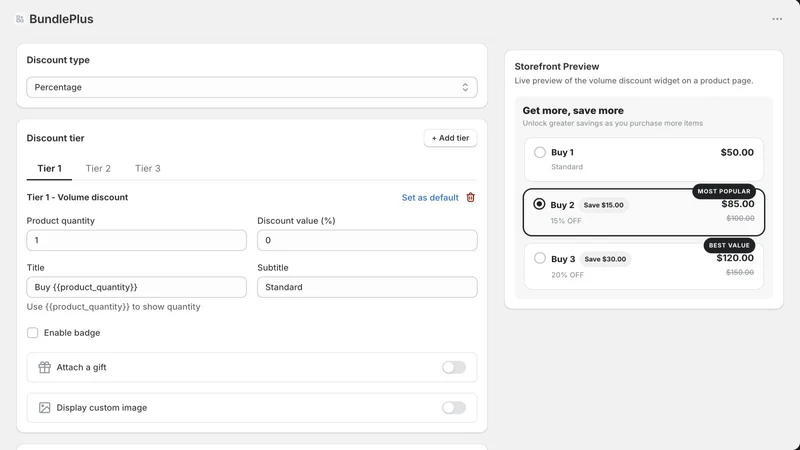Open the Discount type Percentage dropdown
Screen dimensions: 800x450
pos(252,87)
